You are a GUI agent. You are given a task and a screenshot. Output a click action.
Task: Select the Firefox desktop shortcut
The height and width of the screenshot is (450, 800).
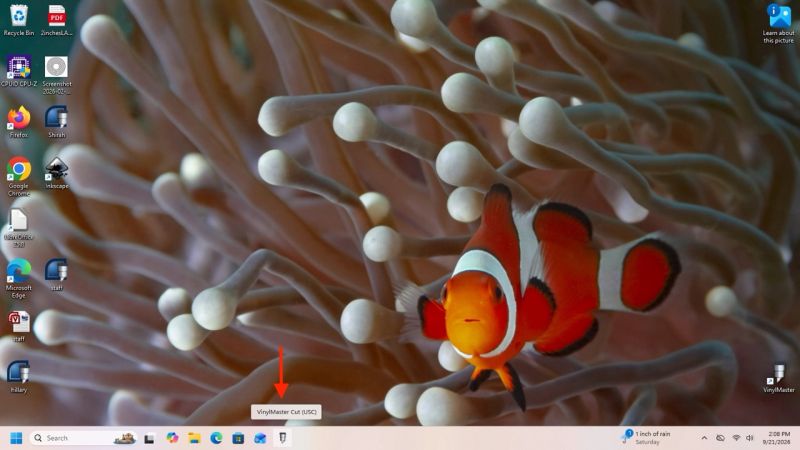(19, 122)
